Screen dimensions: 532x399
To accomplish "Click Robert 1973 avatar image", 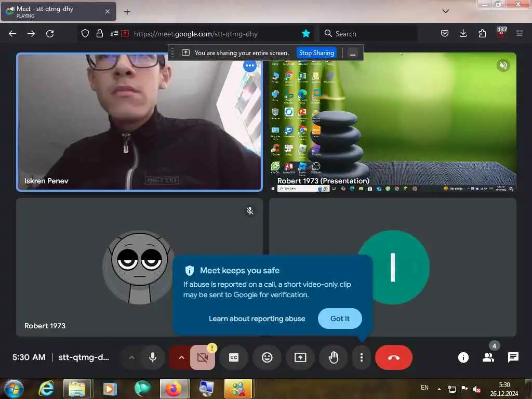I will click(x=139, y=268).
